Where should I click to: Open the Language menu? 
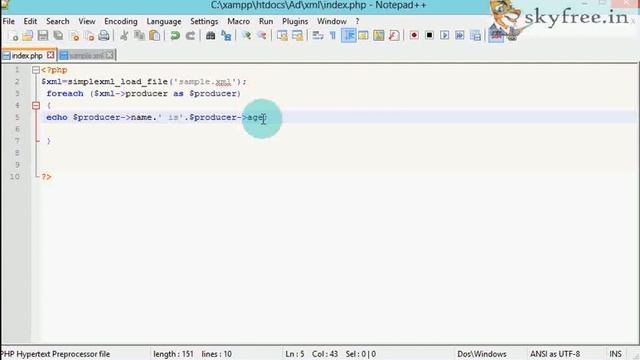point(164,21)
